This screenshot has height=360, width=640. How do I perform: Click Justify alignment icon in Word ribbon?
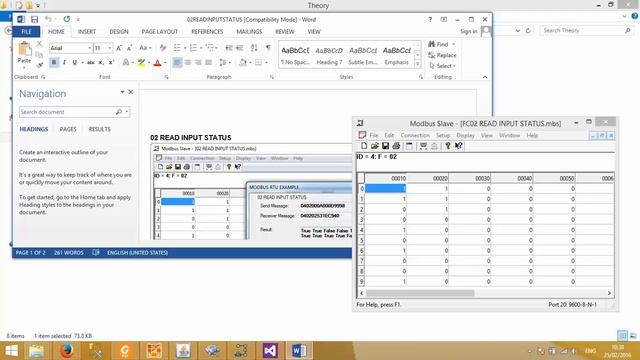(x=209, y=62)
